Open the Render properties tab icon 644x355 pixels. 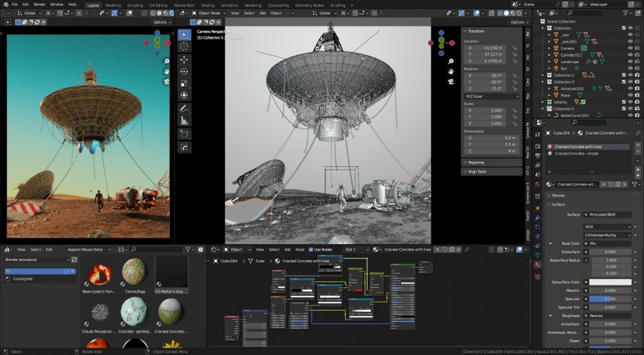538,146
